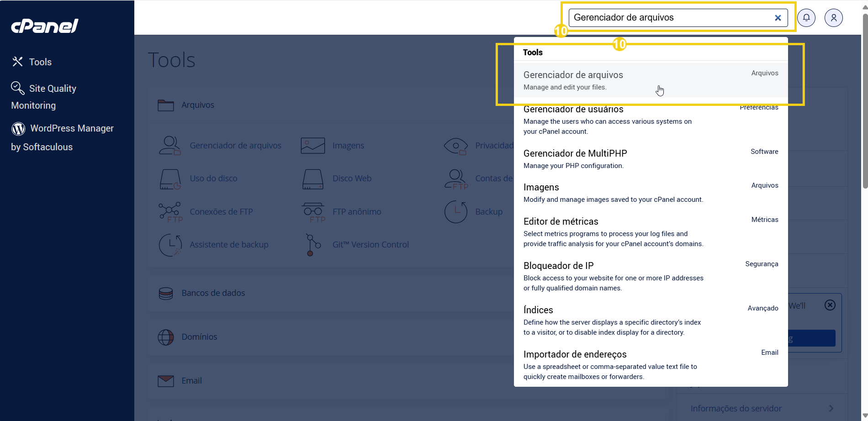The image size is (868, 421).
Task: Select Gerenciador de MultiPHP search result
Action: pos(651,159)
